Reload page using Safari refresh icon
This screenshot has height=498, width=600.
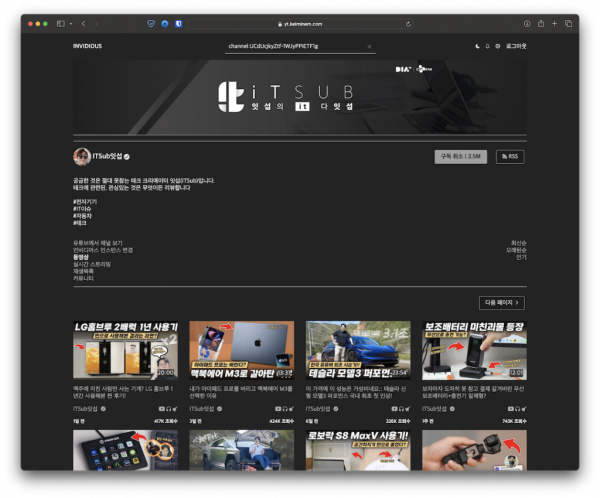(408, 22)
